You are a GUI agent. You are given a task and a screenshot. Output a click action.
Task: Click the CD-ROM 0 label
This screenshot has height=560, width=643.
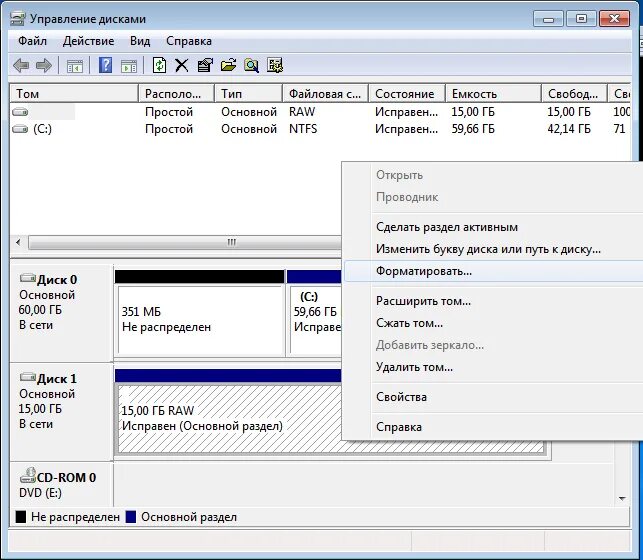pyautogui.click(x=66, y=478)
